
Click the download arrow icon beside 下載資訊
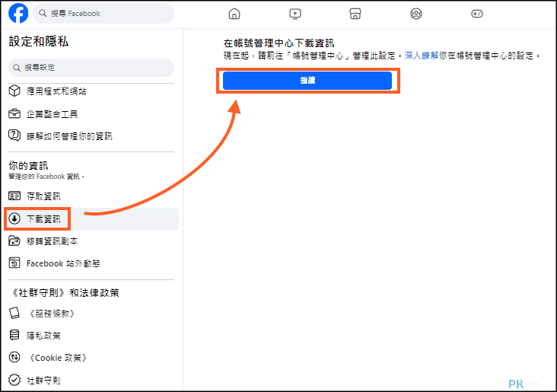click(14, 218)
